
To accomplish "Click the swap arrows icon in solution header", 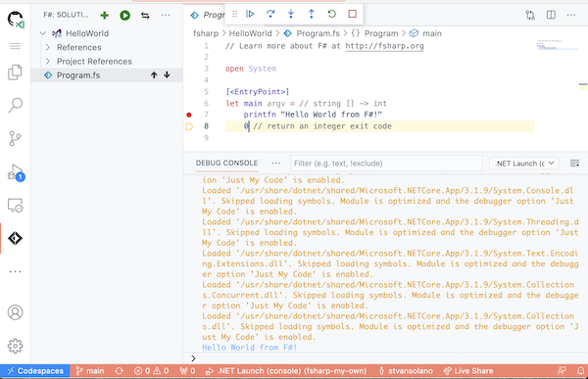I will click(x=145, y=15).
